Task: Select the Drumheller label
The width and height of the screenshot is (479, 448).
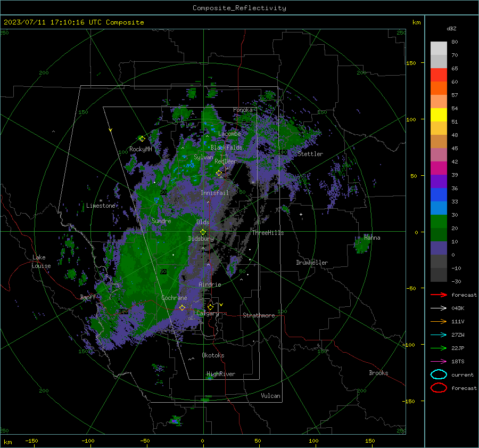Action: click(312, 263)
